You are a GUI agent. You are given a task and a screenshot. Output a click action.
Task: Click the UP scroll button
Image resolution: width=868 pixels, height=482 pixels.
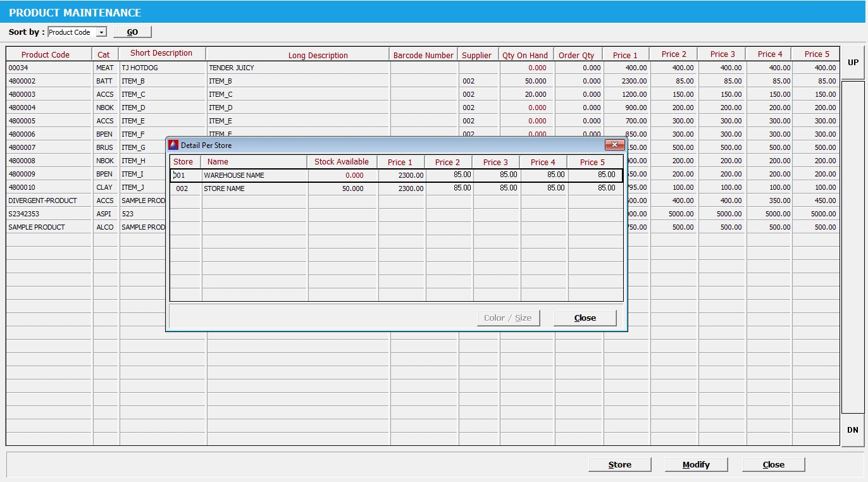pyautogui.click(x=853, y=63)
